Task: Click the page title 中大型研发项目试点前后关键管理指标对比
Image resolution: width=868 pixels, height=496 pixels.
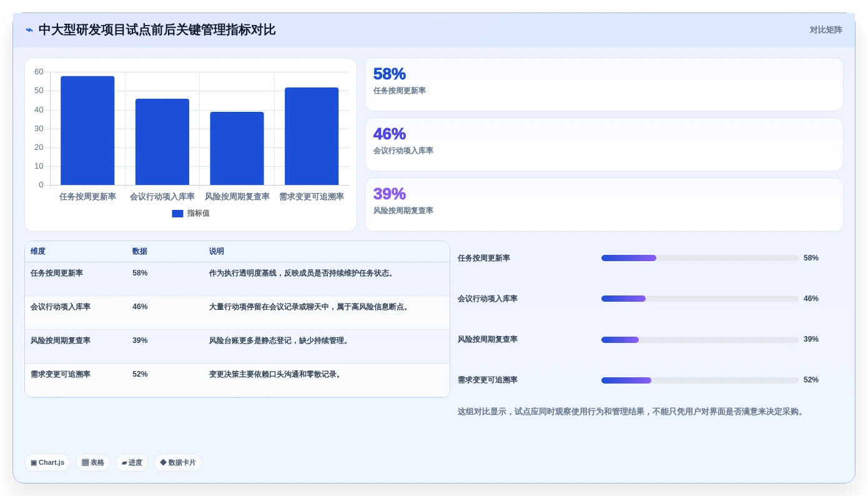Action: (x=157, y=30)
